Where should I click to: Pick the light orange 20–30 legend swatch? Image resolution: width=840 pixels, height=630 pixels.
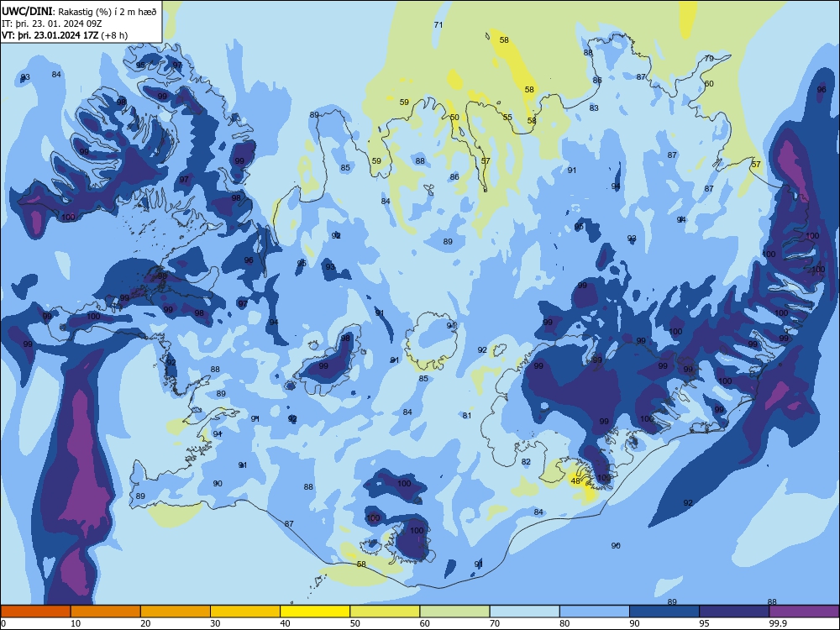pos(176,612)
